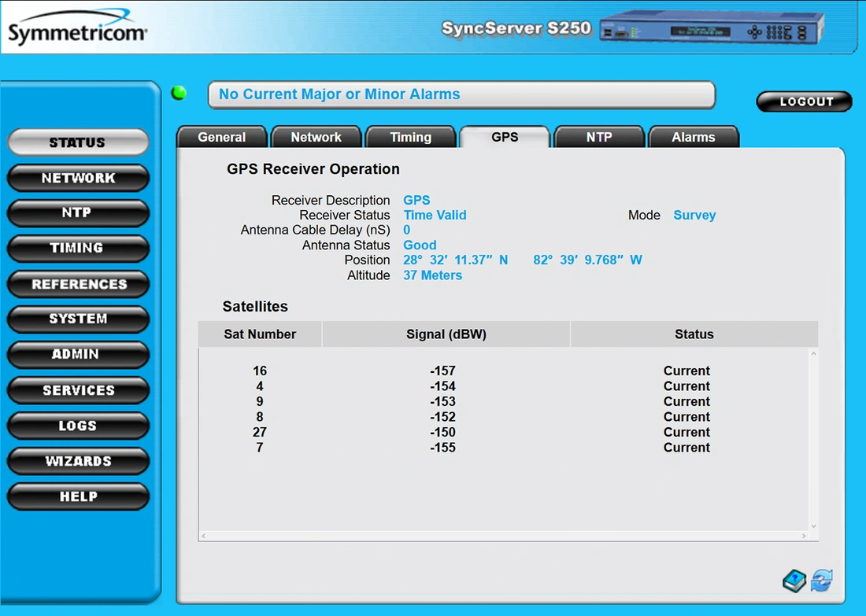Click the horizontal scroll left arrow
This screenshot has height=616, width=866.
[204, 536]
